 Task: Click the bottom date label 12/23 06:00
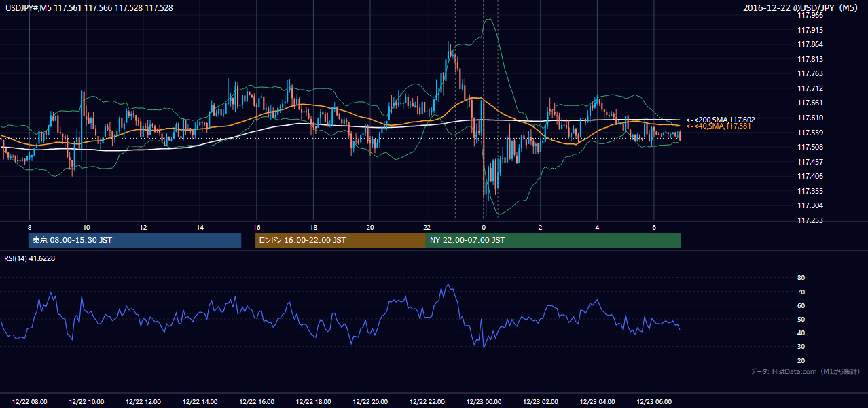point(653,402)
